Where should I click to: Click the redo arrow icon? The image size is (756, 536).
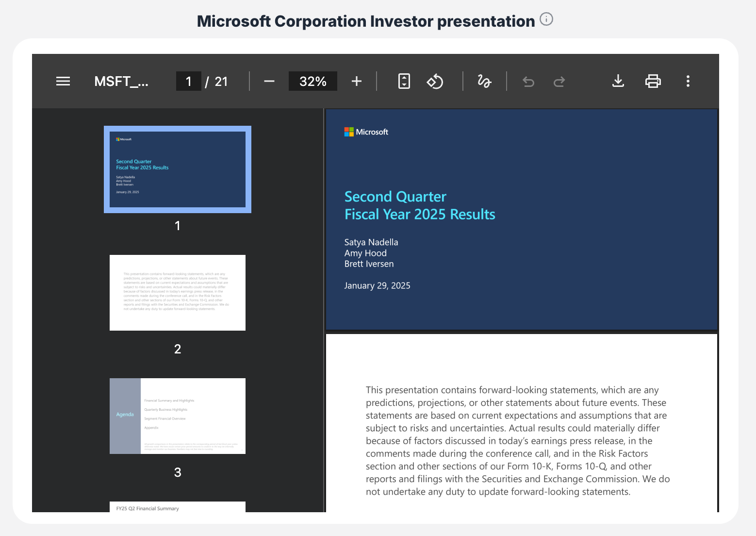[x=559, y=82]
